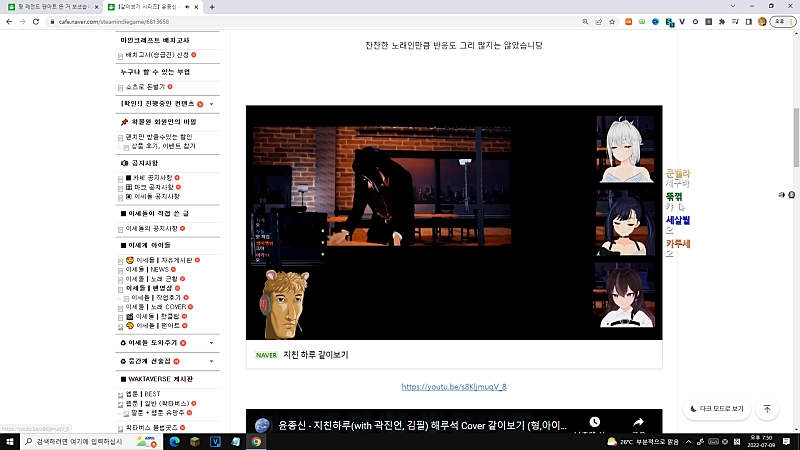Open 이세돌 | 노래 근황 board
Viewport: 800px width, 450px height.
pyautogui.click(x=152, y=279)
